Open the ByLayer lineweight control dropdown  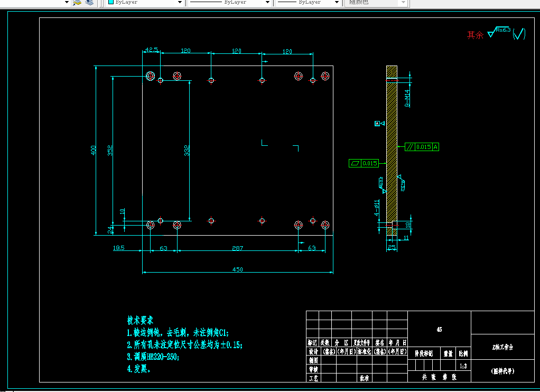(337, 3)
